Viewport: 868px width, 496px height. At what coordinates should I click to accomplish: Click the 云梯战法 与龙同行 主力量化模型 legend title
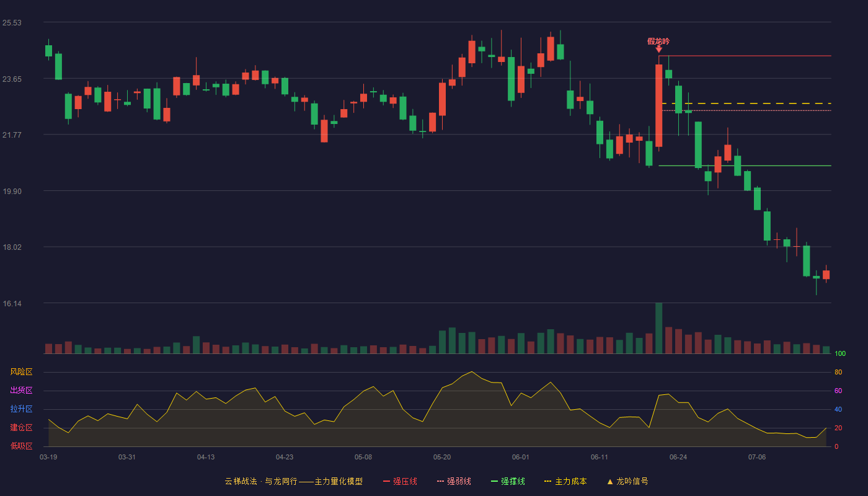pos(293,481)
